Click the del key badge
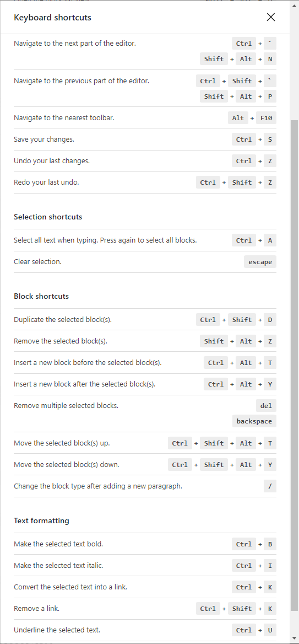This screenshot has width=299, height=644. pos(266,406)
